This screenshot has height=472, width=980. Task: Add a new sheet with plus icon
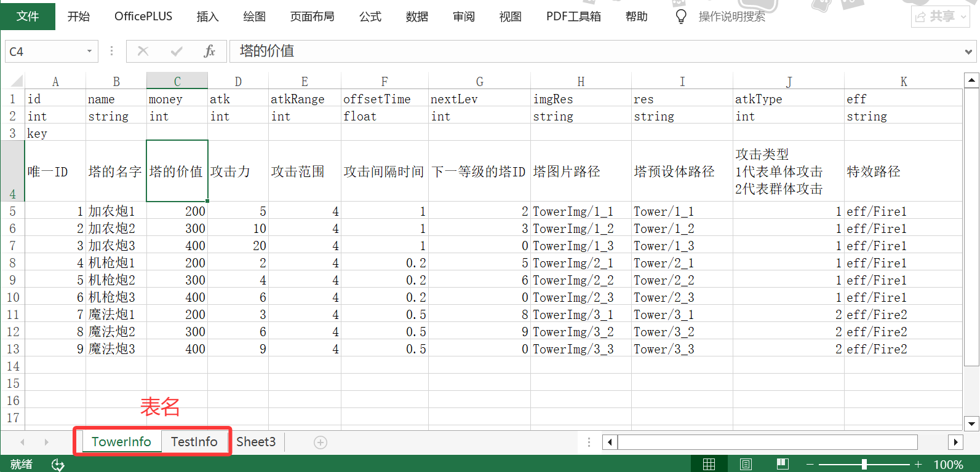point(321,442)
